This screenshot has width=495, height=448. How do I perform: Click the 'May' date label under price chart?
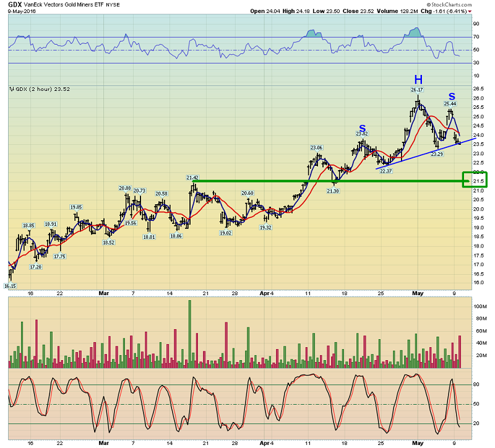tap(417, 293)
